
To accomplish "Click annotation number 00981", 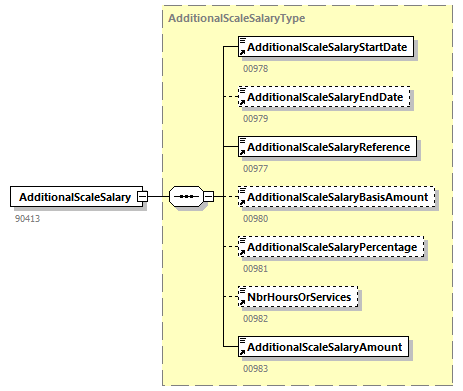I will (x=255, y=269).
